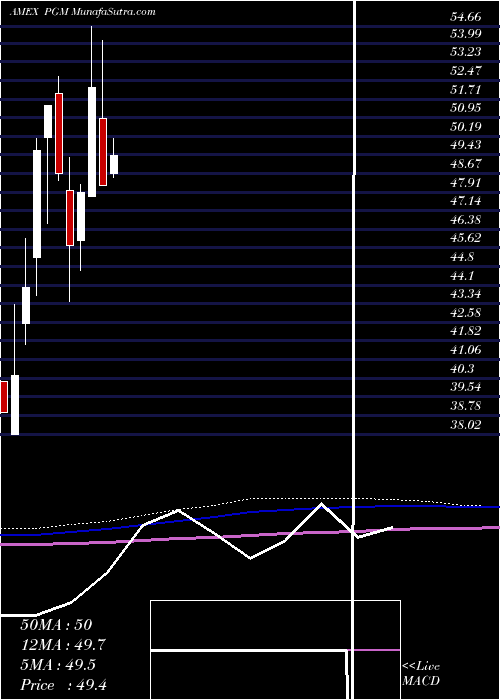Click the last small white candlestick
The height and width of the screenshot is (700, 500).
pyautogui.click(x=114, y=164)
